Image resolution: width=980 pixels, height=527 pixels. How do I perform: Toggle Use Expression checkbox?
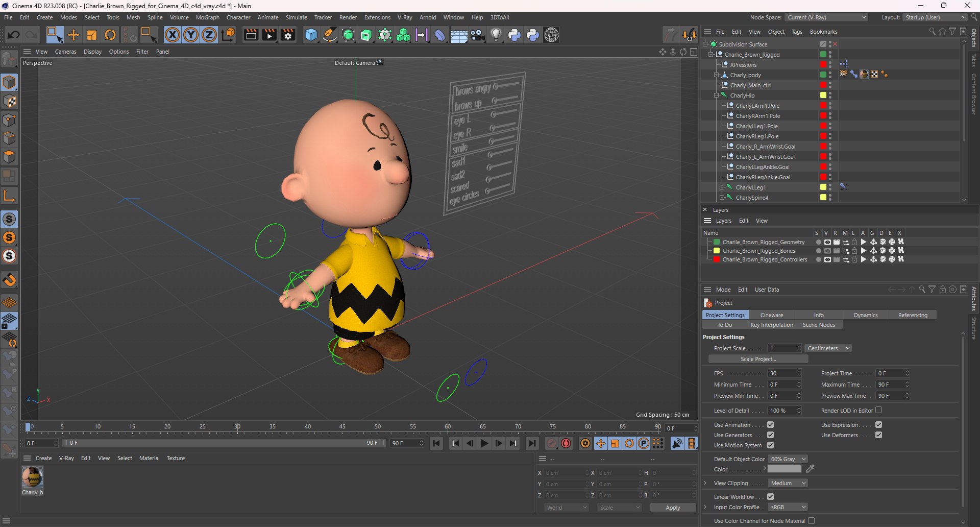click(879, 425)
